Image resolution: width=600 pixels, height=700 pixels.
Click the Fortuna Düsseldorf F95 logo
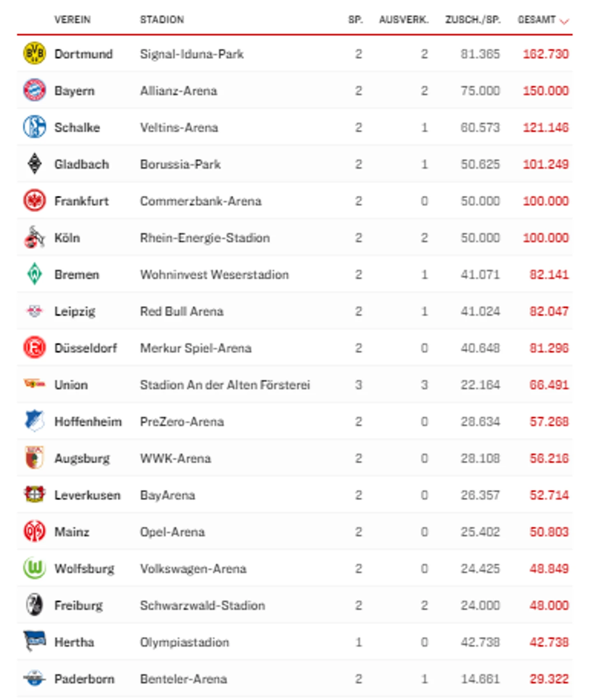pos(34,348)
